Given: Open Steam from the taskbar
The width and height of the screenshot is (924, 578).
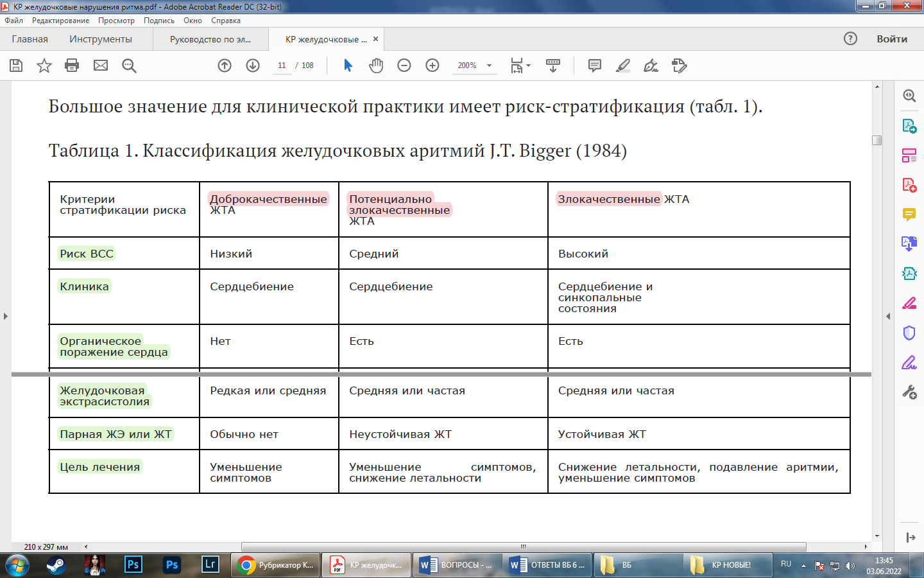Looking at the screenshot, I should (x=56, y=565).
